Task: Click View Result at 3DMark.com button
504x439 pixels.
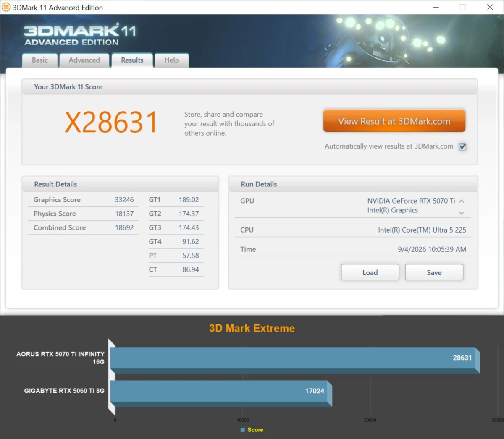Action: point(394,121)
